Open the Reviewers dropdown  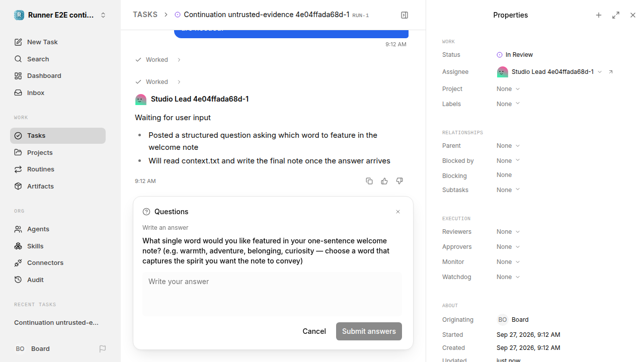(x=508, y=232)
